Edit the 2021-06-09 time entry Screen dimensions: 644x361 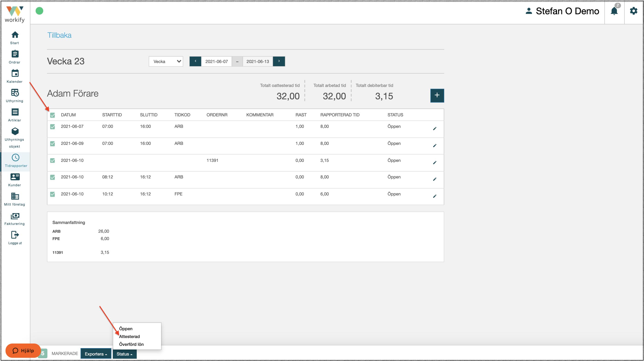(435, 145)
